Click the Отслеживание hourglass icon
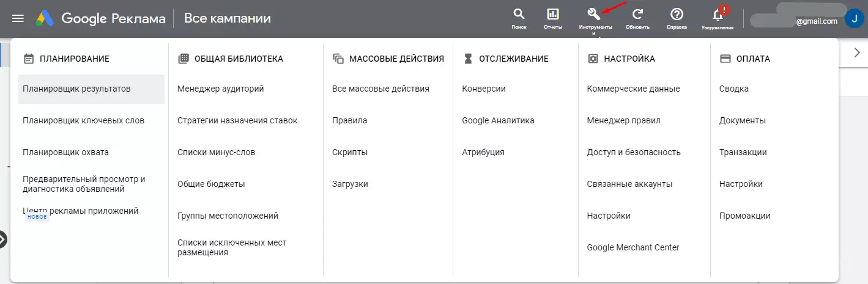The image size is (868, 284). pos(468,59)
